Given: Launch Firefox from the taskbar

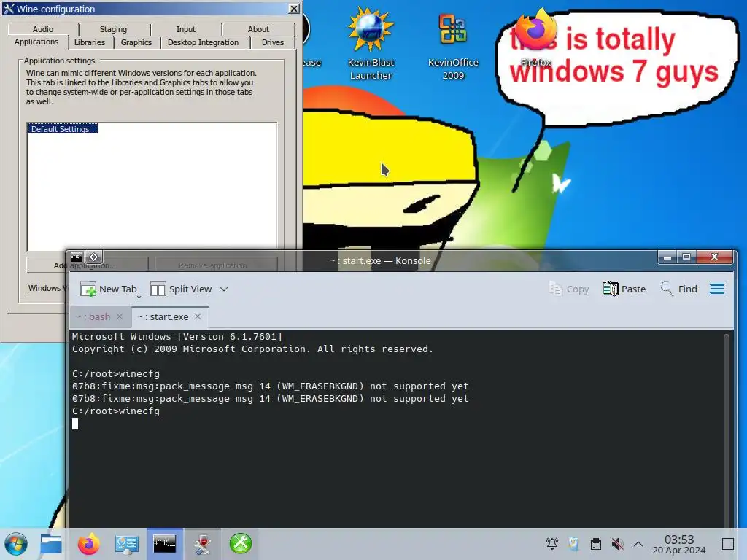Looking at the screenshot, I should click(88, 544).
